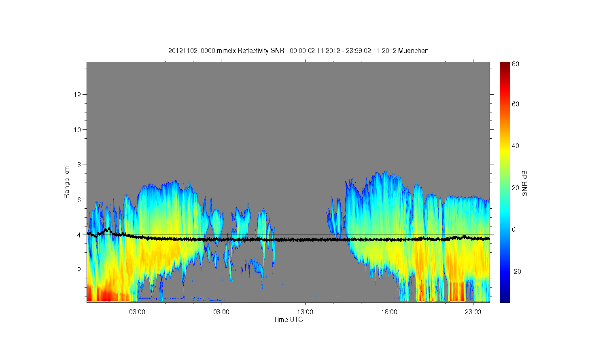Click the range tick label '8'
The image size is (607, 364).
pyautogui.click(x=80, y=165)
